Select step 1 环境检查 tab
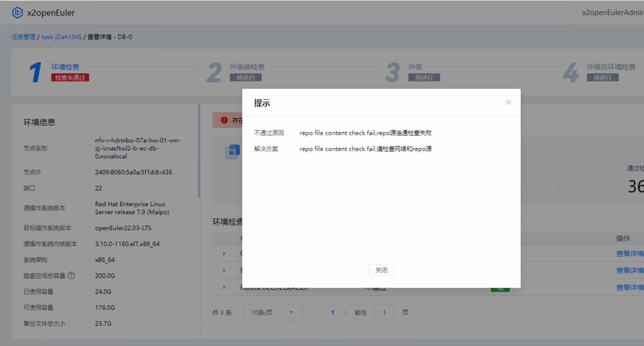 point(65,67)
